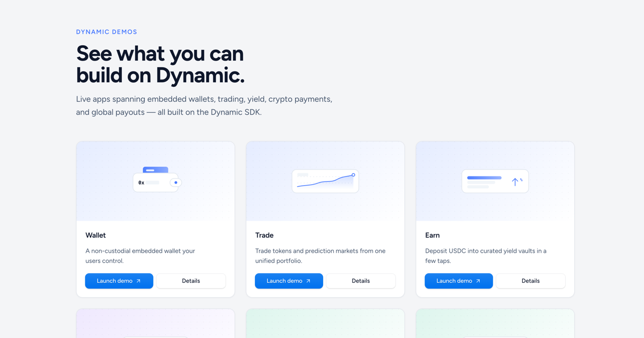Click the 'Deposit USDC into curated yield vaults' description
This screenshot has width=644, height=338.
[486, 256]
